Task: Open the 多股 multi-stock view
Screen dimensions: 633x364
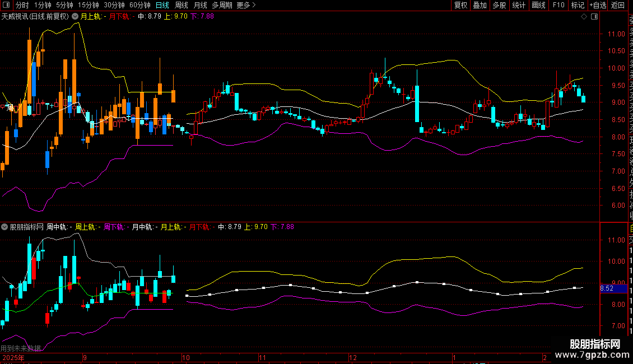Action: (499, 5)
